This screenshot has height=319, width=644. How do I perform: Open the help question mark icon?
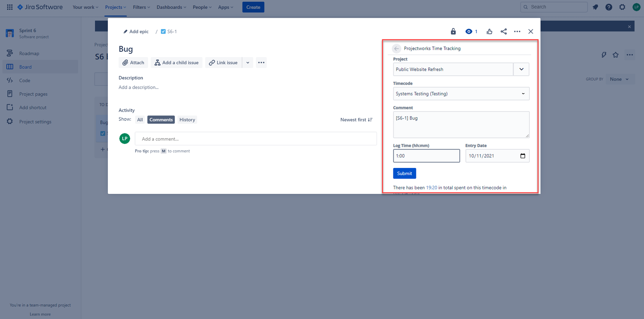click(609, 7)
